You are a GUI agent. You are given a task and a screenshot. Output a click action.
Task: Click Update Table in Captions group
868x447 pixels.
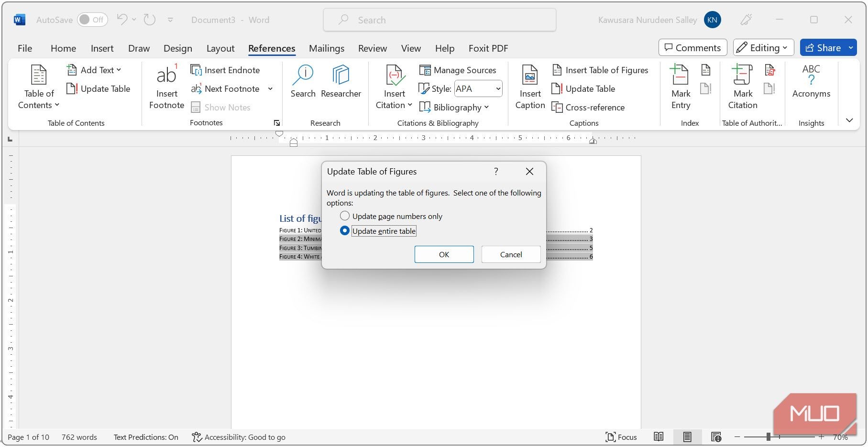[x=583, y=88]
